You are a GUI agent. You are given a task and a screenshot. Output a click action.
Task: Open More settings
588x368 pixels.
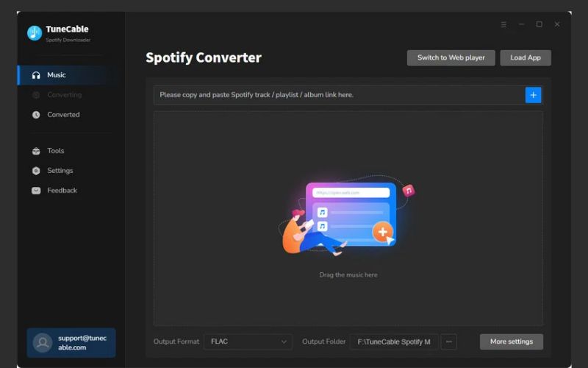coord(511,342)
